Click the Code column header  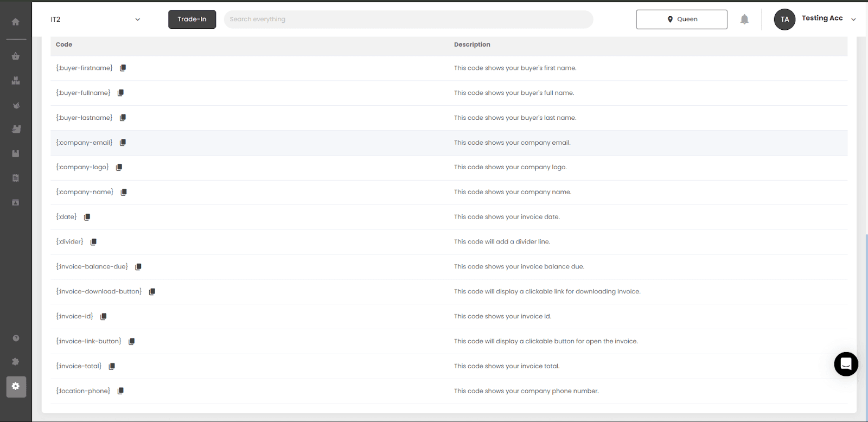coord(64,44)
